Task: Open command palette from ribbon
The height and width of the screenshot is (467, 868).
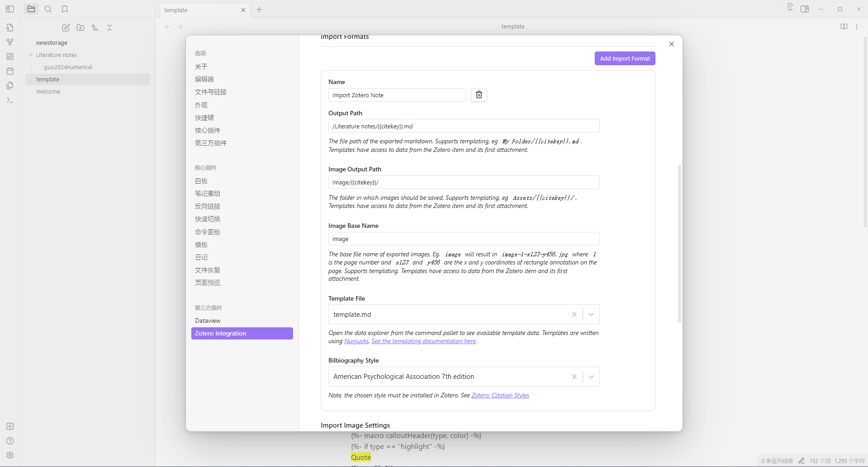Action: coord(10,100)
